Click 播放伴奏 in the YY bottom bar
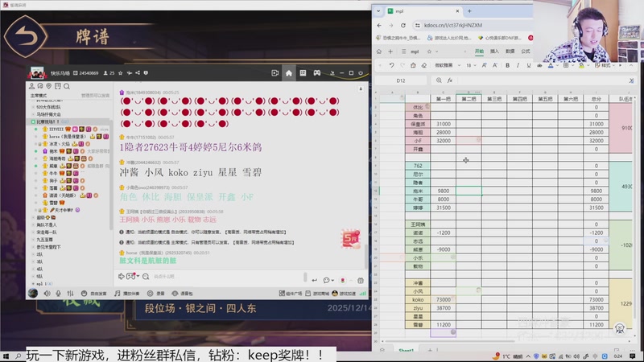Screen dimensions: 644x362 [x=127, y=294]
